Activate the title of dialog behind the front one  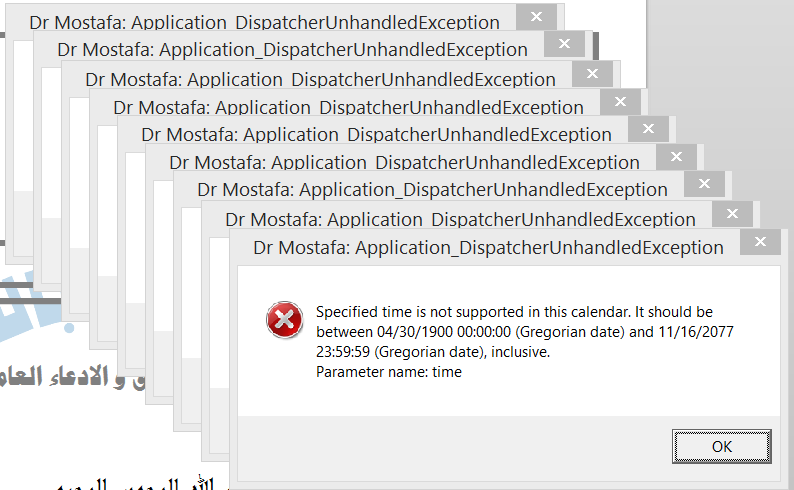point(460,220)
